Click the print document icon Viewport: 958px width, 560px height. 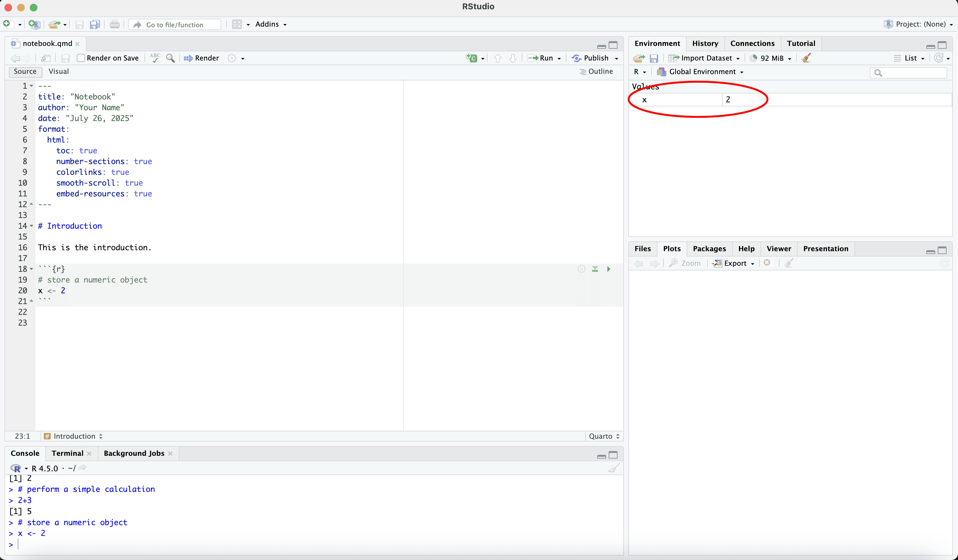click(x=114, y=24)
